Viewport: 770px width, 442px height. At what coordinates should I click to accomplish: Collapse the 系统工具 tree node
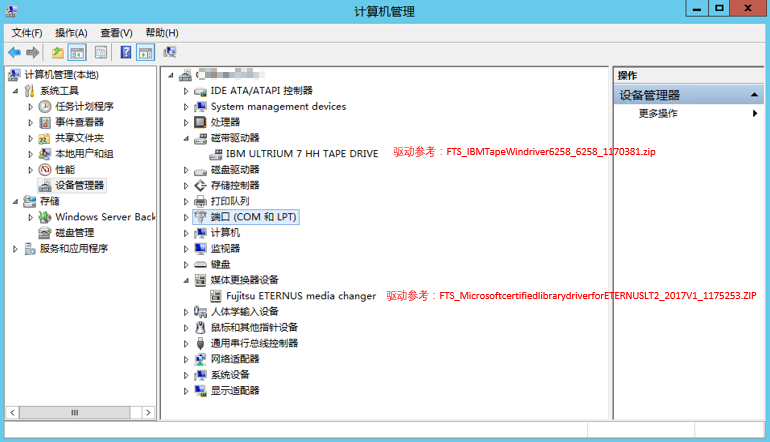[15, 91]
